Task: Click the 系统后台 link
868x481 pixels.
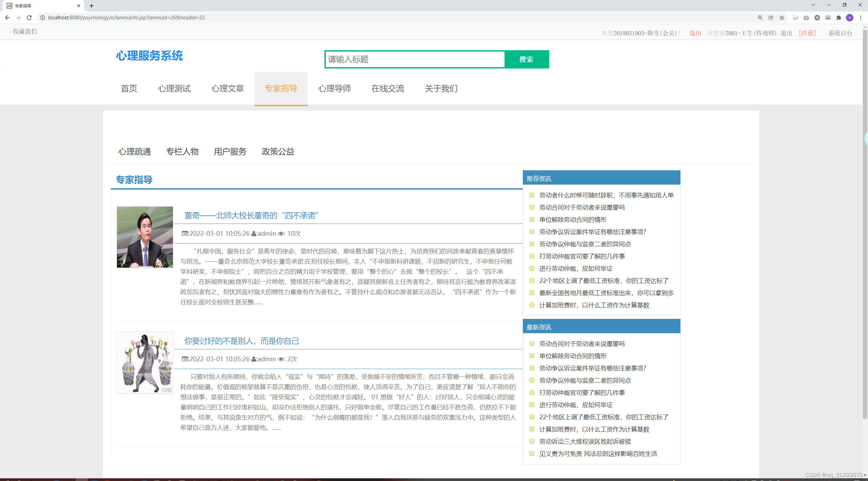Action: [840, 33]
